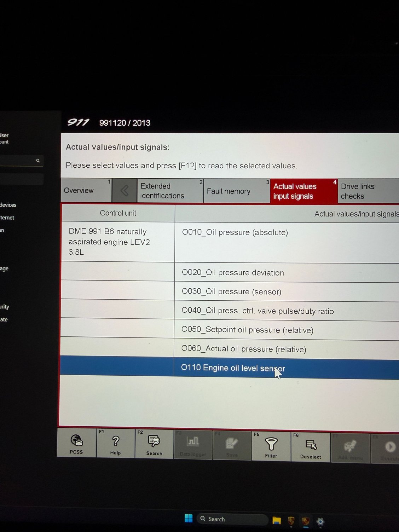399x532 pixels.
Task: Click the back chevron beside Overview tab
Action: tap(125, 191)
